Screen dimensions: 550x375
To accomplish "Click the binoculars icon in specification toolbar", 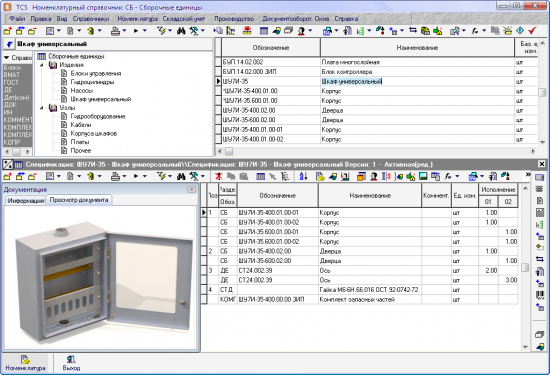I will (181, 176).
